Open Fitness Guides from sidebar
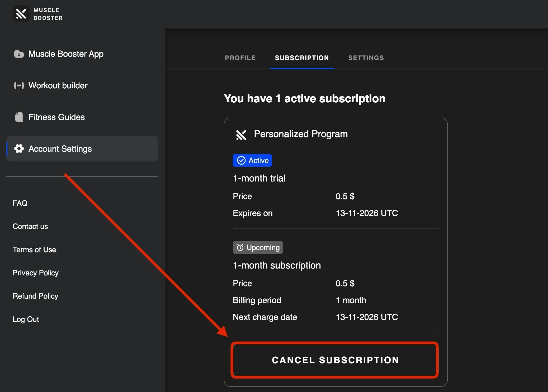This screenshot has width=548, height=392. point(56,117)
